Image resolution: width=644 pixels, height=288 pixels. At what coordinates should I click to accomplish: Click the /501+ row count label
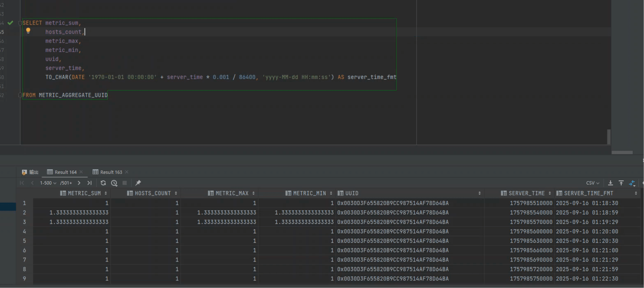[x=66, y=183]
